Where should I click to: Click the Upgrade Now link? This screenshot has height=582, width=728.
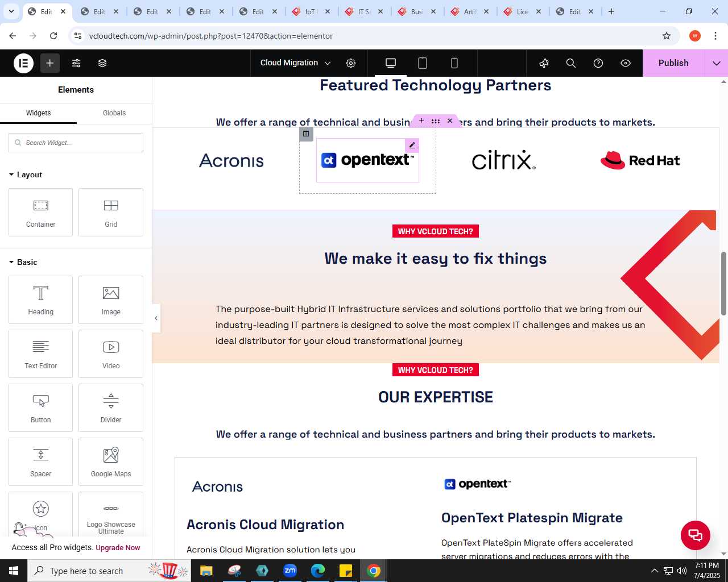click(x=118, y=548)
